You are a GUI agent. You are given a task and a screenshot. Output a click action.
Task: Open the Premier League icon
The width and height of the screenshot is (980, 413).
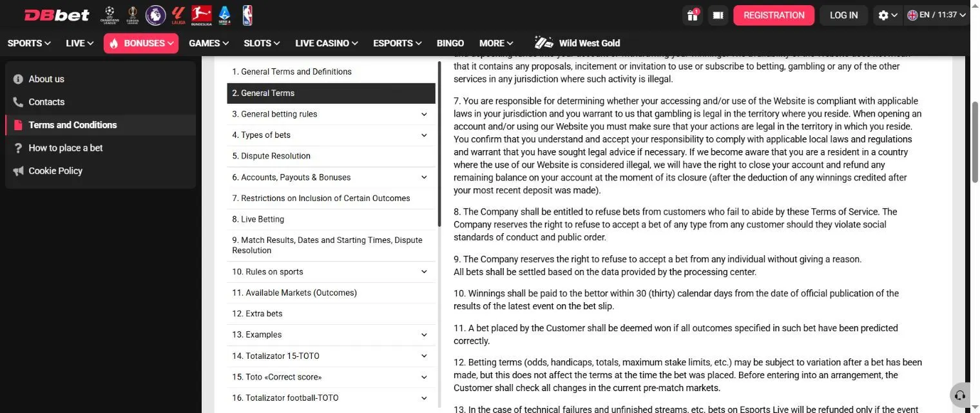click(x=155, y=15)
